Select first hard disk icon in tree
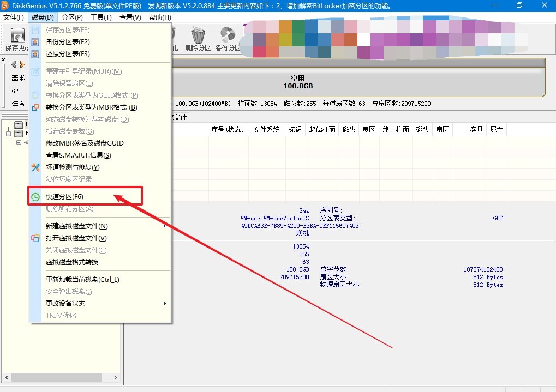Image resolution: width=556 pixels, height=392 pixels. pyautogui.click(x=19, y=124)
